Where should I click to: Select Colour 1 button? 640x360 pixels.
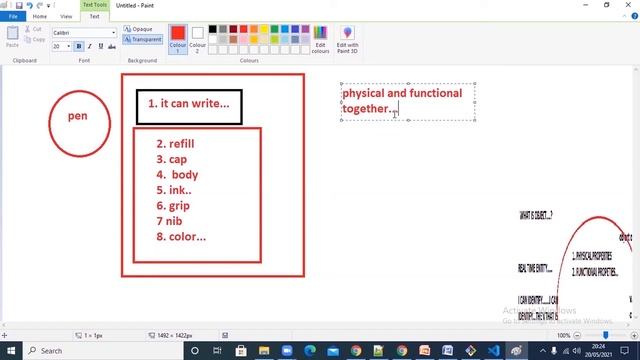tap(178, 39)
